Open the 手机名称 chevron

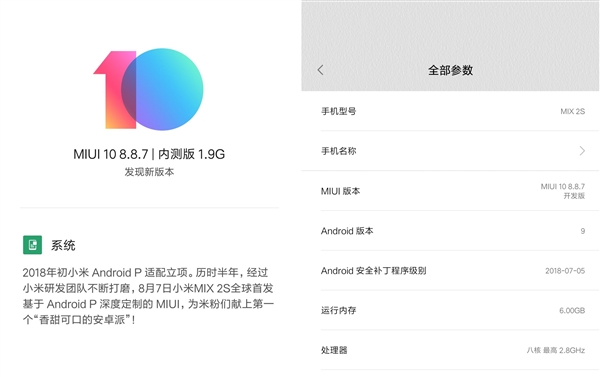point(582,151)
